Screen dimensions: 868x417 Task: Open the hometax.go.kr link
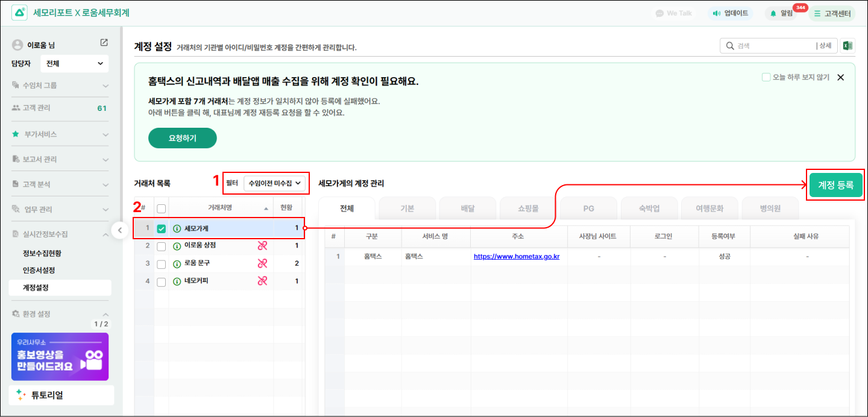(517, 256)
